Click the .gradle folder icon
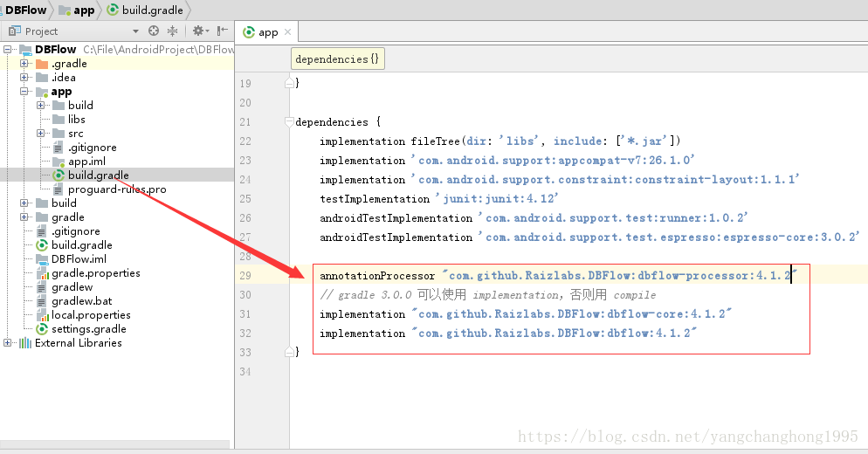 tap(42, 64)
